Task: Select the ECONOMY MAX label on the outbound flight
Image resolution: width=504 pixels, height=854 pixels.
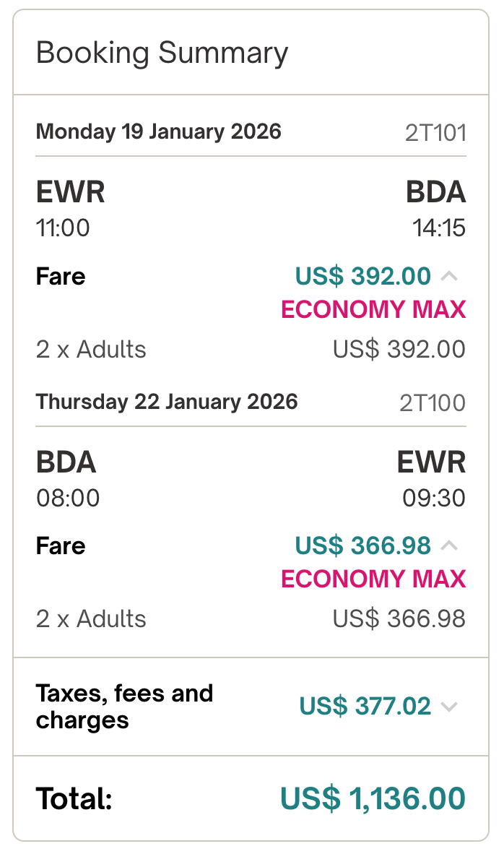Action: [x=373, y=309]
